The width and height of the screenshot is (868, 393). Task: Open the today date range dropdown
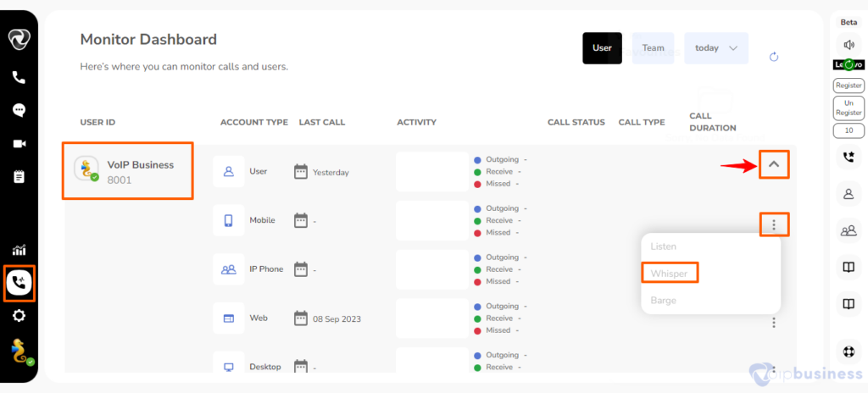(x=716, y=48)
